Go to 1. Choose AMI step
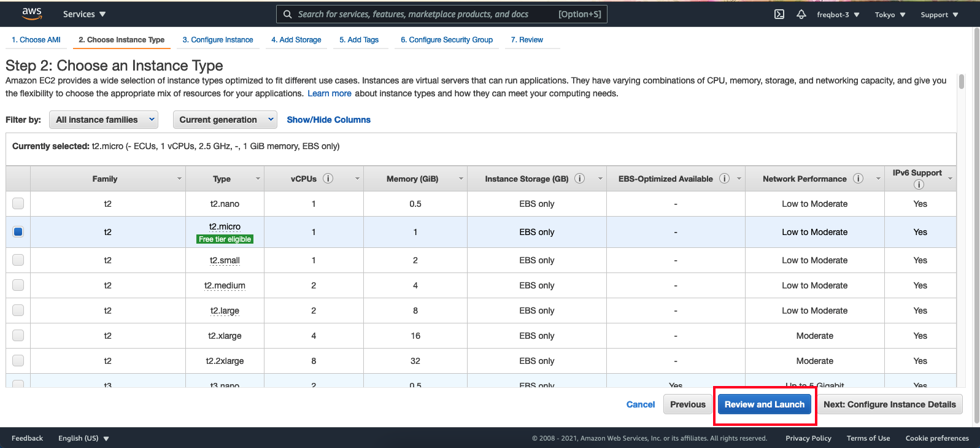Image resolution: width=980 pixels, height=448 pixels. tap(36, 40)
